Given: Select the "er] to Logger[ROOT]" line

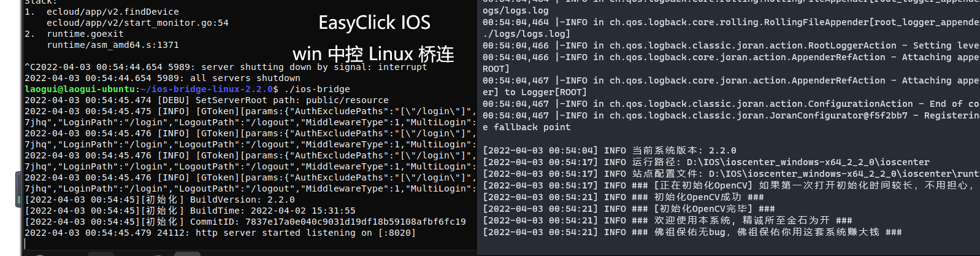Looking at the screenshot, I should (535, 92).
